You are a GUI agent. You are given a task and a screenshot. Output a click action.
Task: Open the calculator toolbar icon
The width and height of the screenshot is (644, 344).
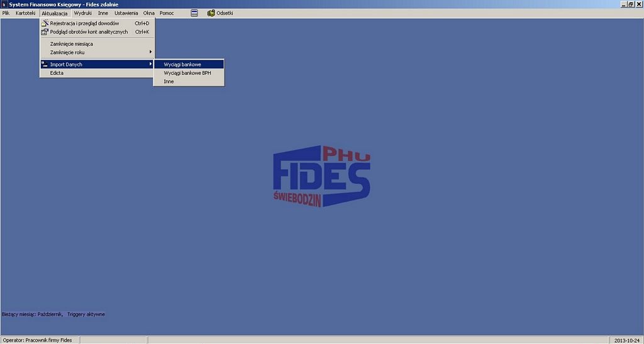pos(194,13)
